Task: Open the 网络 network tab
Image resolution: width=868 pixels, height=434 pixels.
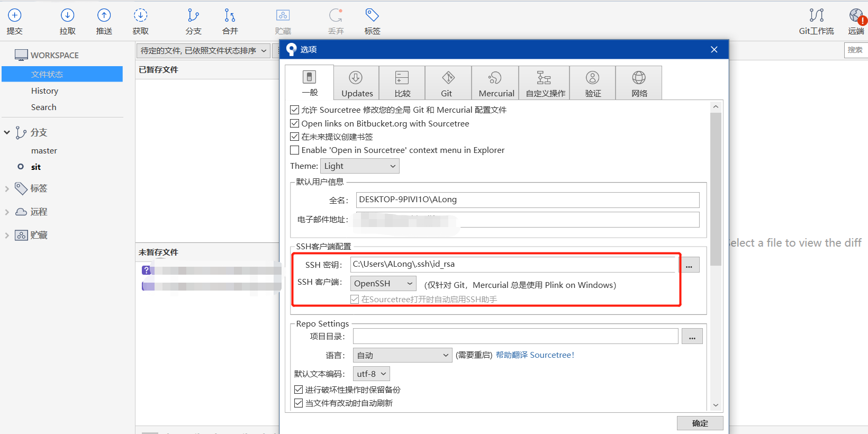Action: pyautogui.click(x=639, y=83)
